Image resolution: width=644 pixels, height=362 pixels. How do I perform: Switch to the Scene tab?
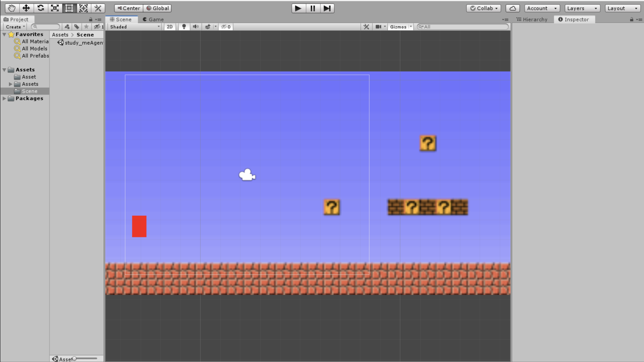pyautogui.click(x=121, y=19)
